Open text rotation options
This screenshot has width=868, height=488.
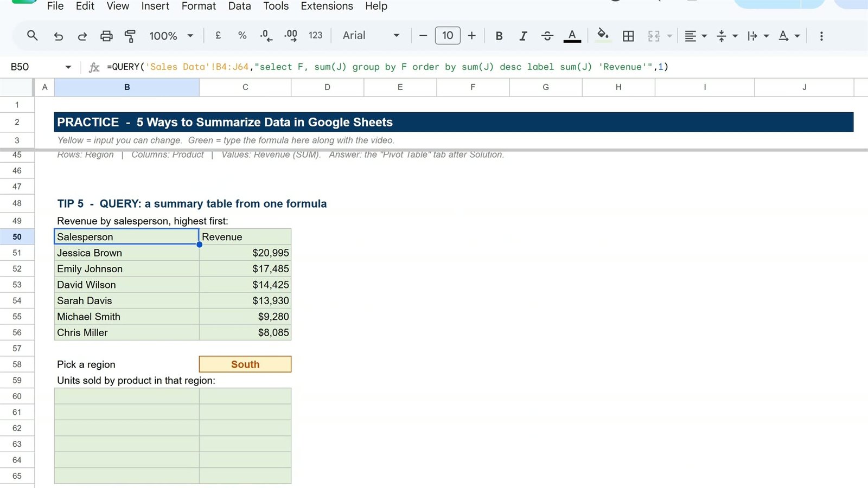(x=789, y=36)
